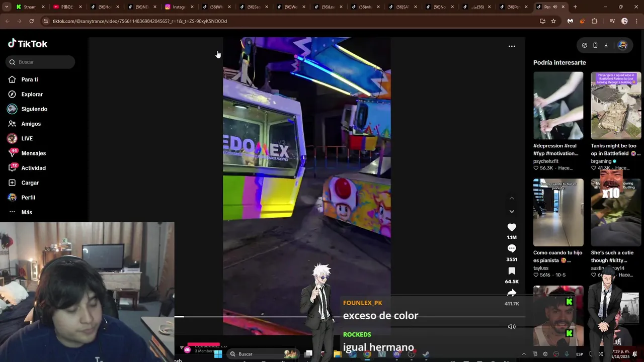Switch to the Instagram browser tab
Screen dimensions: 644x362
pyautogui.click(x=179, y=7)
